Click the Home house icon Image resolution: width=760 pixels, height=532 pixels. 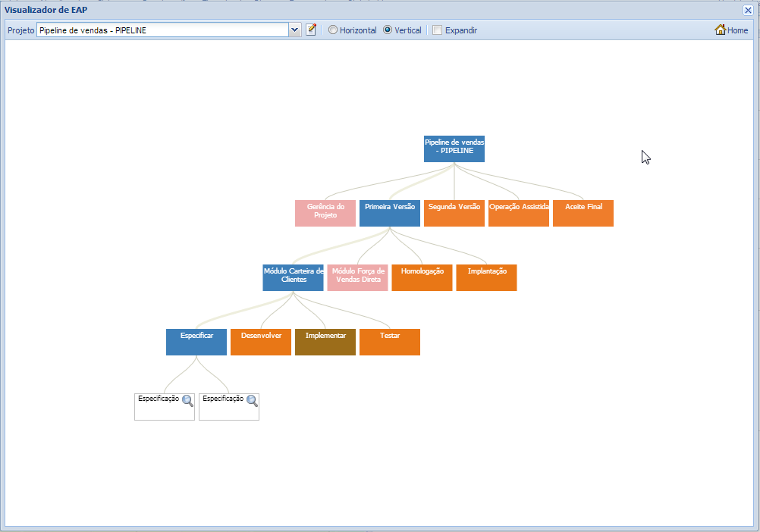[x=721, y=30]
